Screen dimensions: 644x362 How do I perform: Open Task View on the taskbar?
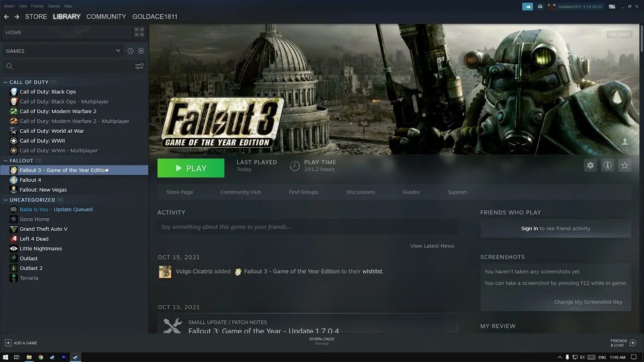point(17,357)
